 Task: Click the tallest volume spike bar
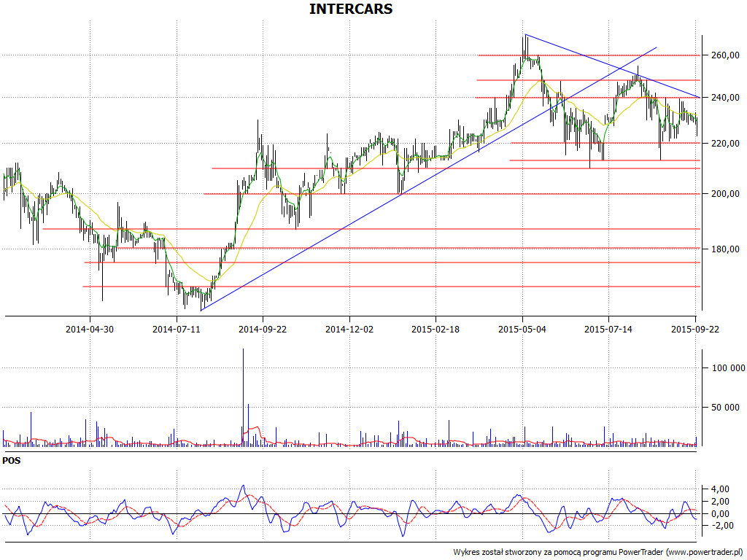coord(243,397)
